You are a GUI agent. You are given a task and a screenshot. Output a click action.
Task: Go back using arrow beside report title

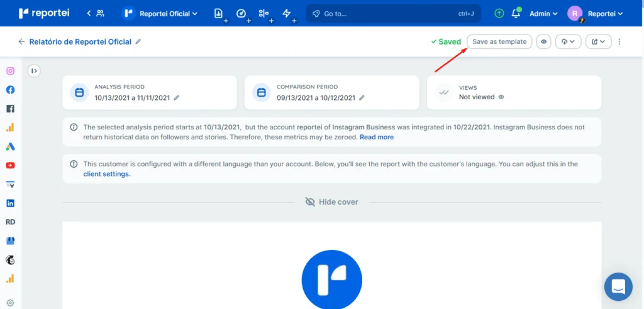coord(22,41)
